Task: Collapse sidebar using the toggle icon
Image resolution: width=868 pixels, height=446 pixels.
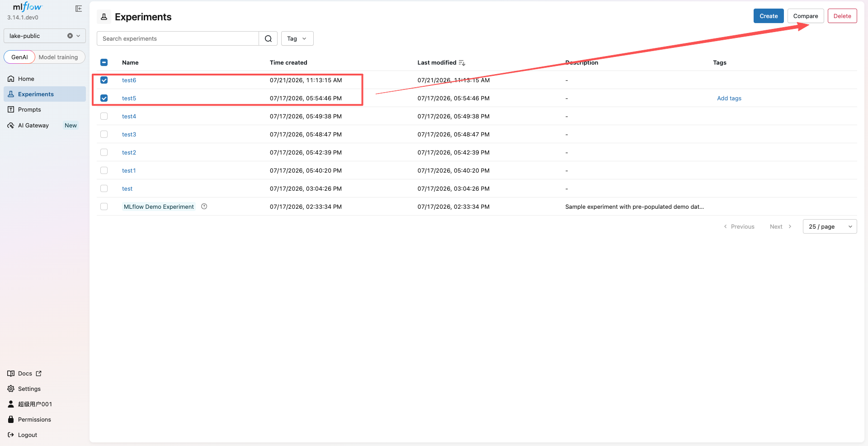Action: (x=79, y=9)
